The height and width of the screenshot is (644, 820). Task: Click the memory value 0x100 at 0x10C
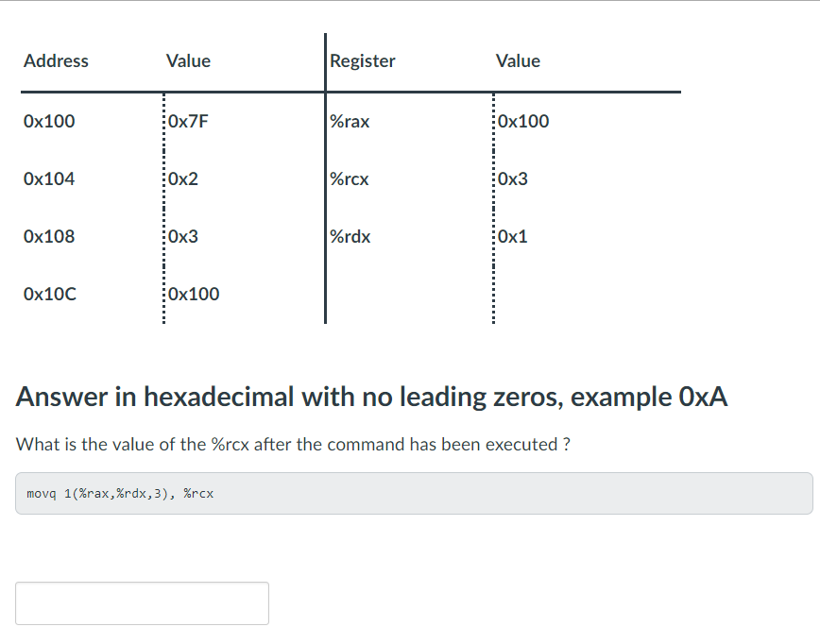click(194, 294)
